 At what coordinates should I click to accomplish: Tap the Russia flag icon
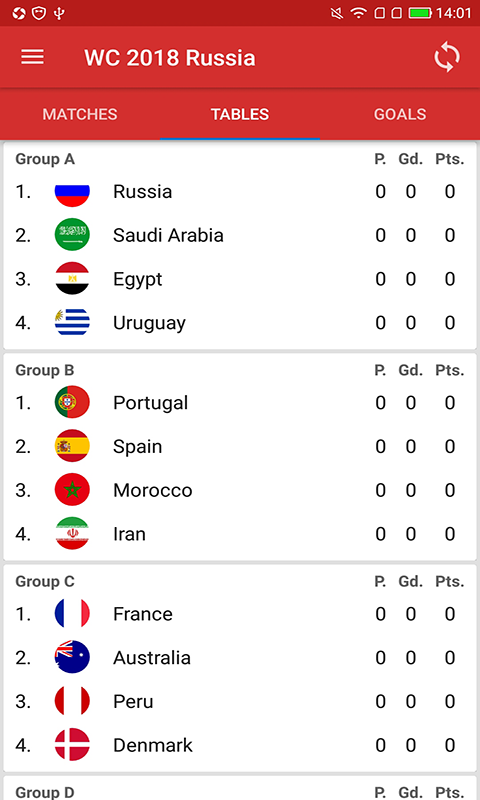(x=72, y=192)
